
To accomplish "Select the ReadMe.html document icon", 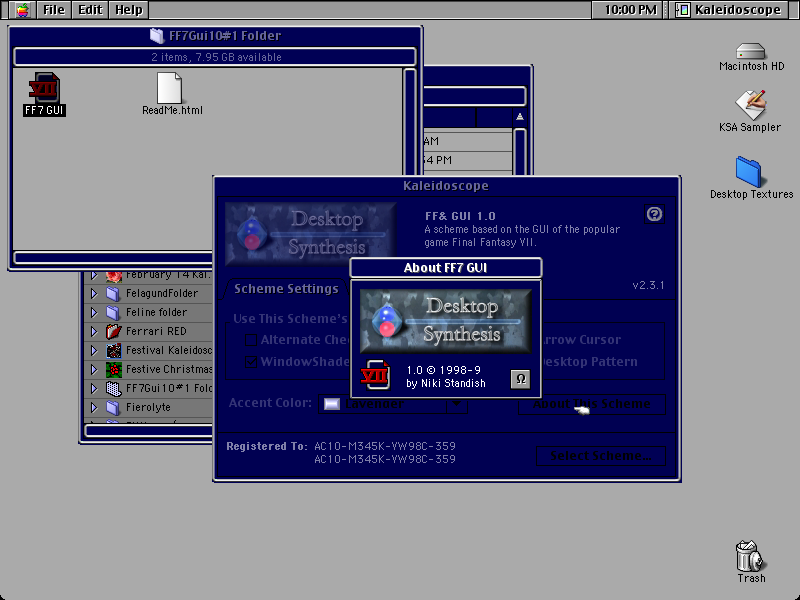I will [x=169, y=88].
